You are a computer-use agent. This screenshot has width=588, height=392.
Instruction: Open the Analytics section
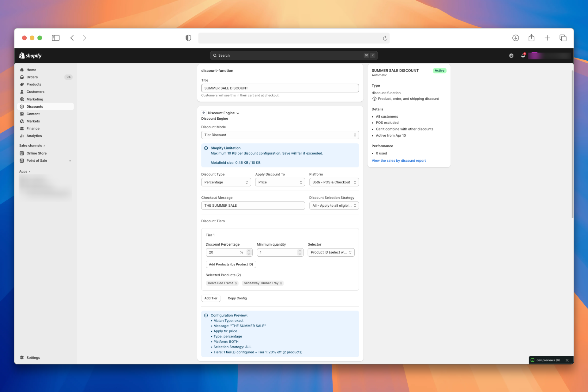click(34, 136)
